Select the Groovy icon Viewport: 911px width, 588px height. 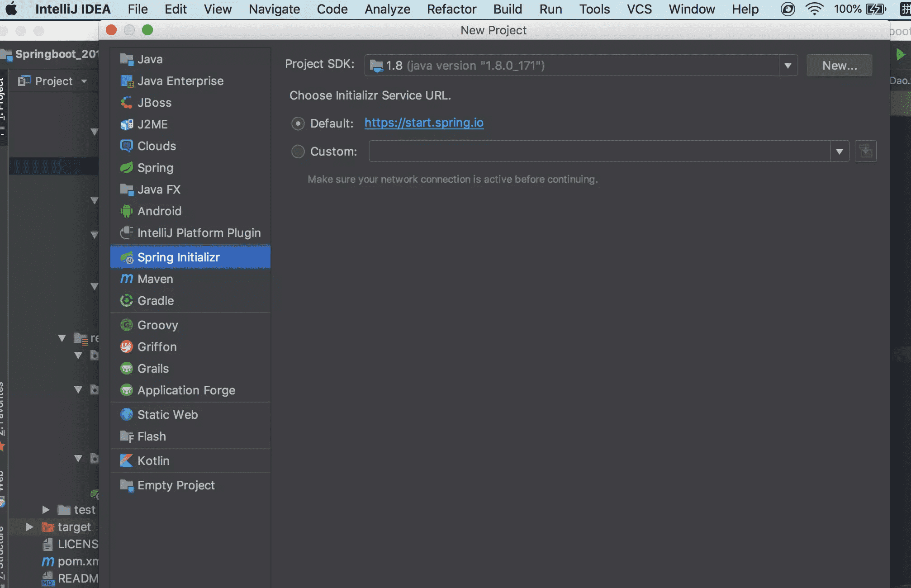tap(127, 325)
